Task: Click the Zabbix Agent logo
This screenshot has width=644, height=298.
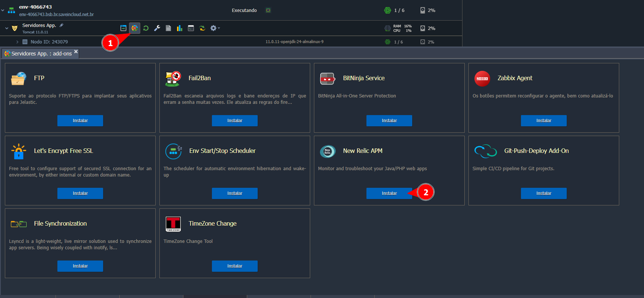Action: [482, 79]
